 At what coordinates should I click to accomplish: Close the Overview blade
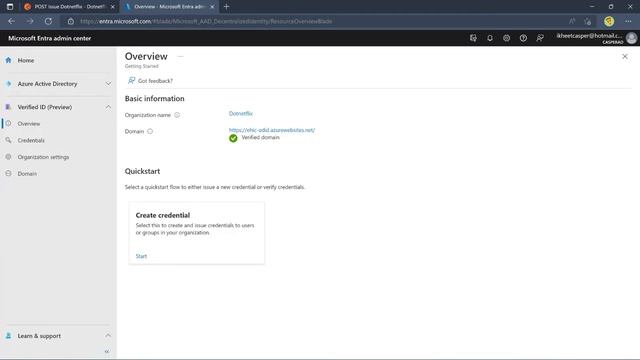pos(625,56)
